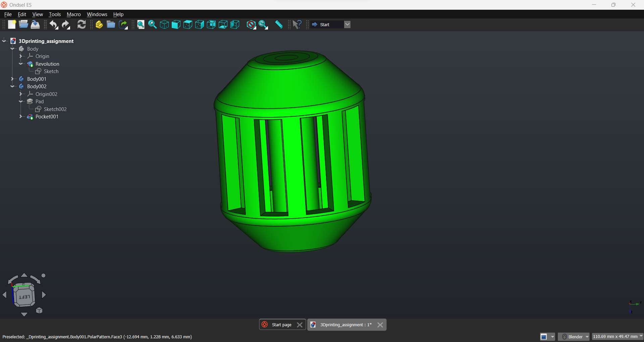Image resolution: width=644 pixels, height=342 pixels.
Task: Set the view to right
Action: click(200, 25)
